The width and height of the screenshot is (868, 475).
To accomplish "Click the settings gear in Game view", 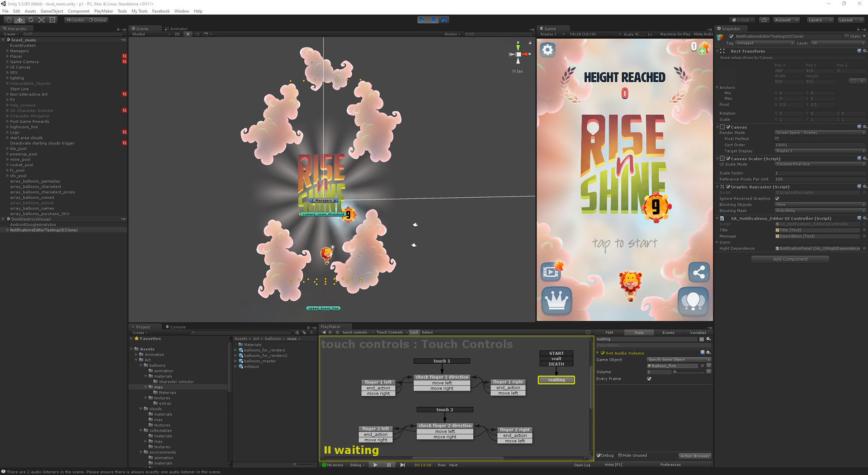I will tap(547, 50).
